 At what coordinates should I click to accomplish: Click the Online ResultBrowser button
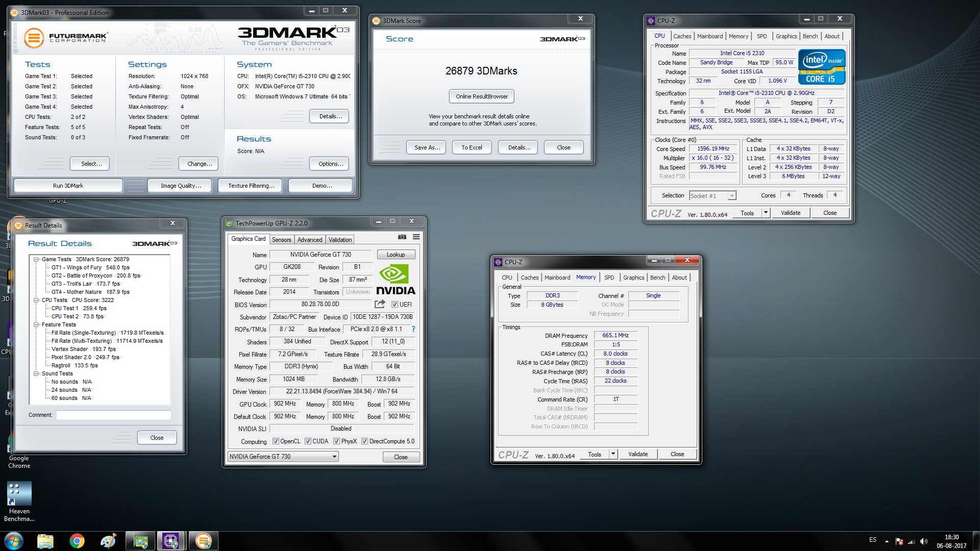[481, 96]
